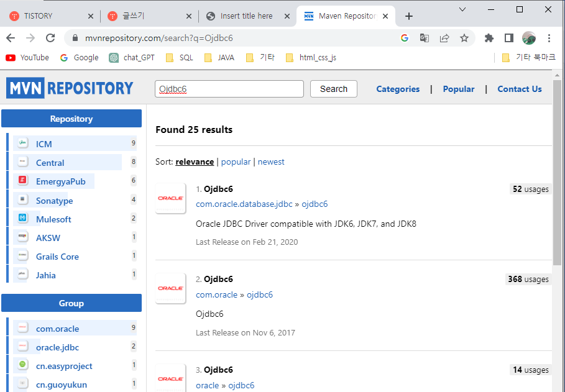Close the 글쓰기 tab
Image resolution: width=565 pixels, height=392 pixels.
(x=189, y=16)
